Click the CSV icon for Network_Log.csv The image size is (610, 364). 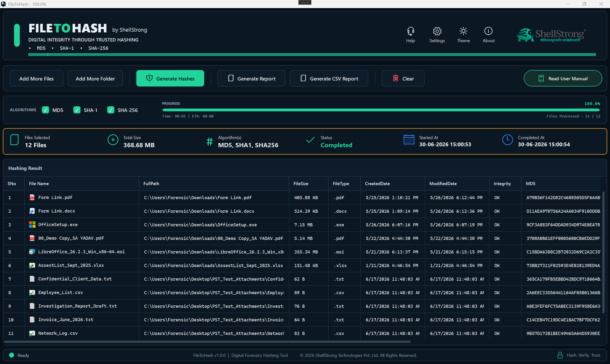click(32, 333)
